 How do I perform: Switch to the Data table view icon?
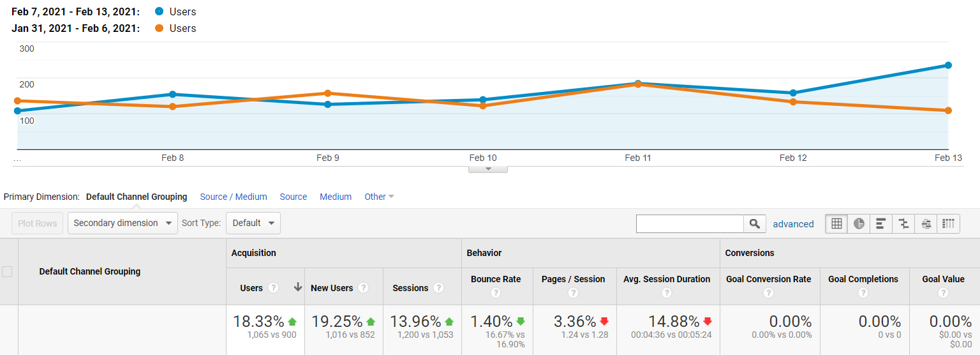tap(836, 223)
